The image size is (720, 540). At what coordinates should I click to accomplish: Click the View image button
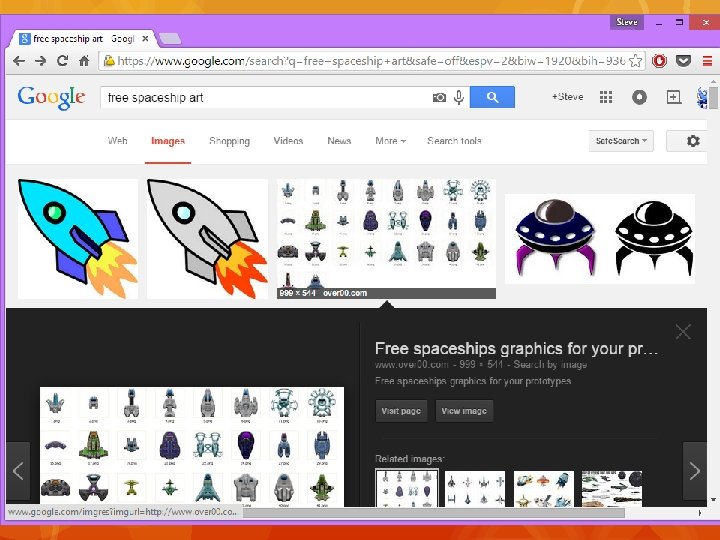(x=464, y=411)
